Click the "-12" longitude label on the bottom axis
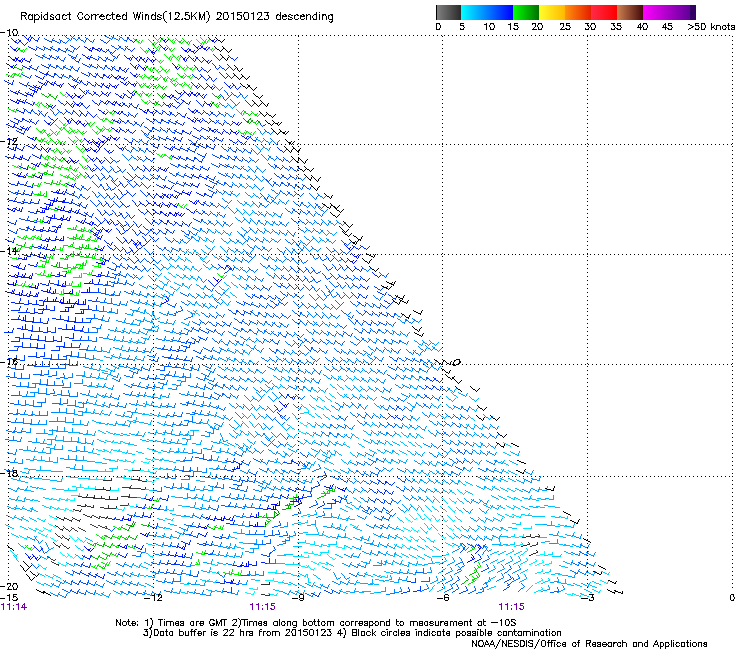 click(x=153, y=598)
